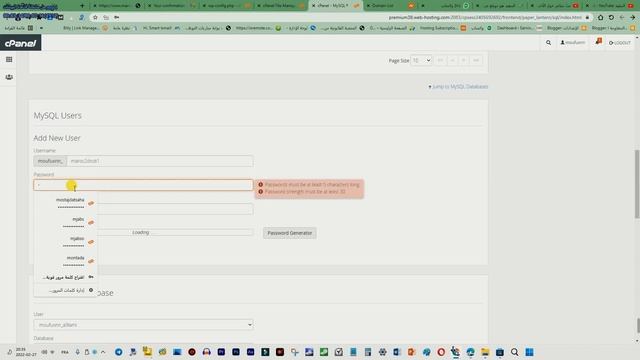Open the Bitly Link Manager bookmark
This screenshot has width=640, height=360.
click(x=86, y=28)
